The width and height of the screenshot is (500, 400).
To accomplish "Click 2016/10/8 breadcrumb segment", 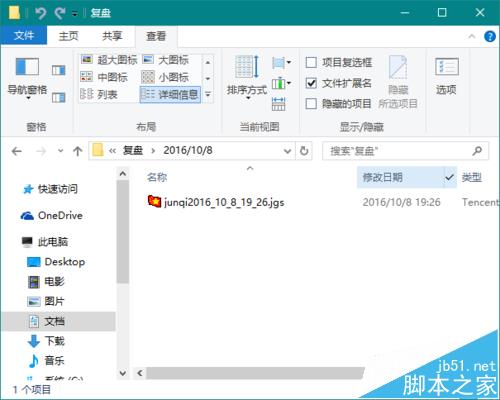I will tap(188, 151).
